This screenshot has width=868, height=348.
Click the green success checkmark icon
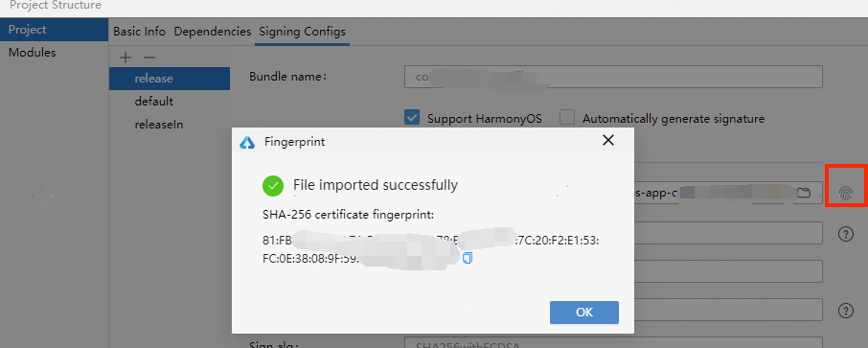[x=273, y=186]
